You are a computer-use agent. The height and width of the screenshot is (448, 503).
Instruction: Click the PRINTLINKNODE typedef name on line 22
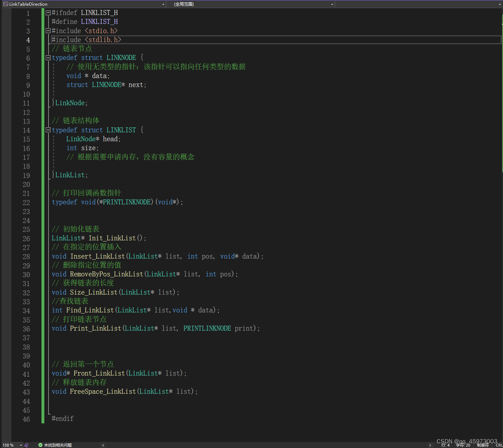(127, 202)
